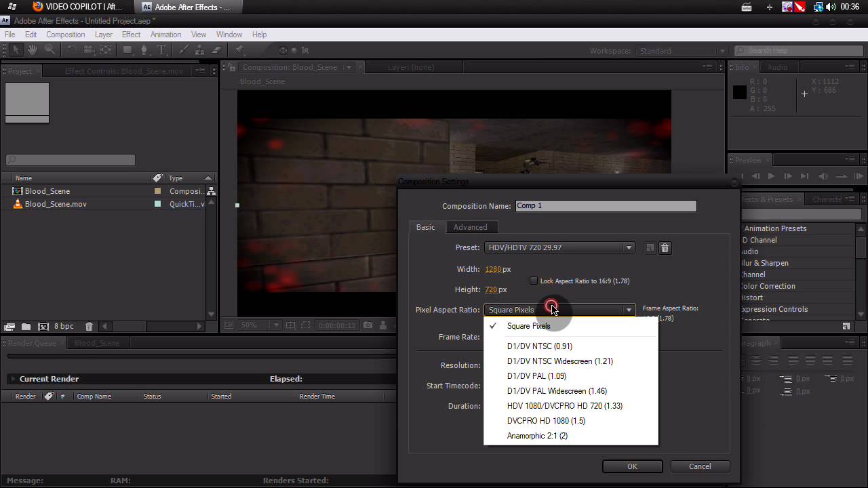The width and height of the screenshot is (868, 488).
Task: Choose DVCPRO HD 1080 (1.5) option
Action: pos(571,421)
